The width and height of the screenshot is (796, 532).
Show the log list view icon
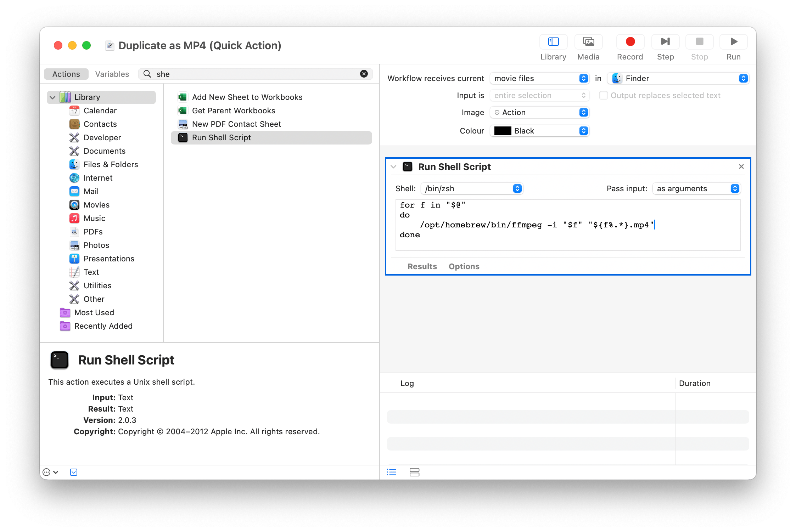point(392,472)
